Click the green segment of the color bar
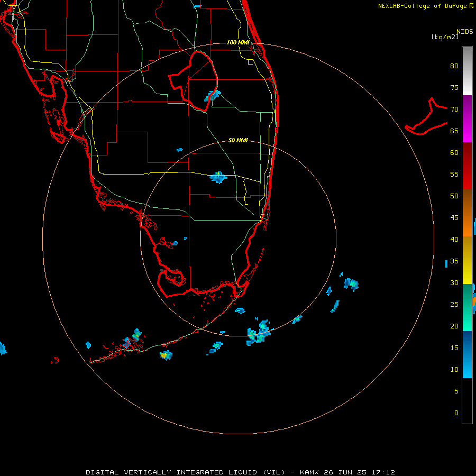This screenshot has width=476, height=476. coord(467,307)
